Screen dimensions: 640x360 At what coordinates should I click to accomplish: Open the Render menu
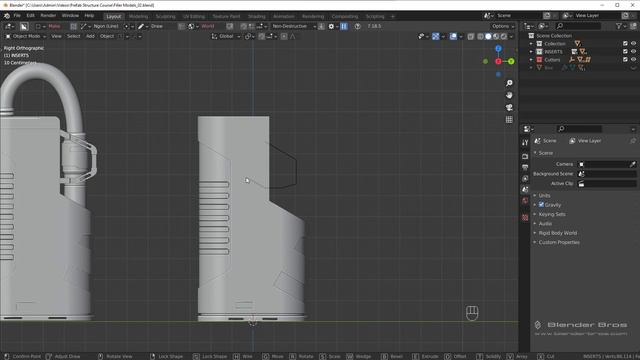click(48, 16)
